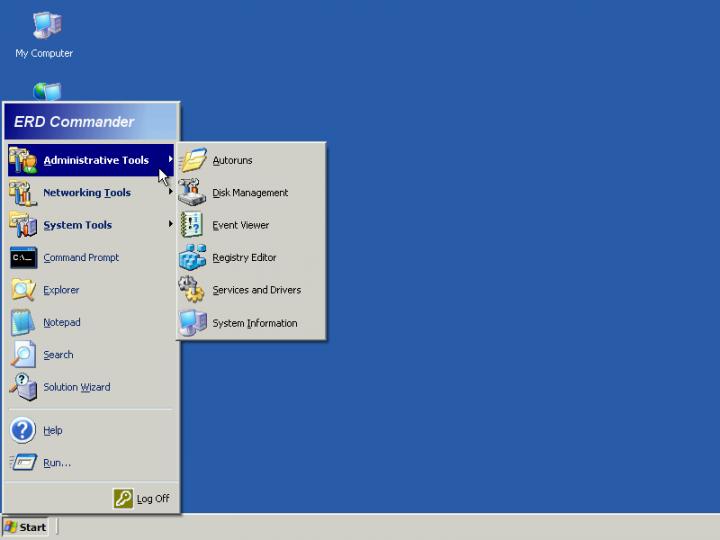The height and width of the screenshot is (540, 720).
Task: Select the Explorer menu entry
Action: pos(61,290)
